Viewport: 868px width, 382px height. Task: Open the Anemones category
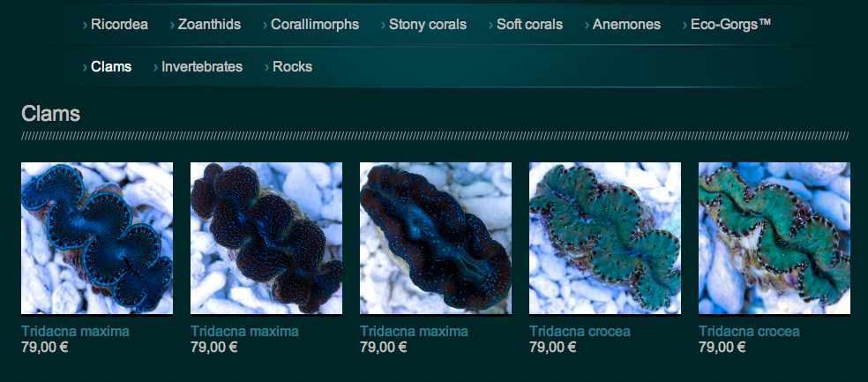tap(626, 25)
